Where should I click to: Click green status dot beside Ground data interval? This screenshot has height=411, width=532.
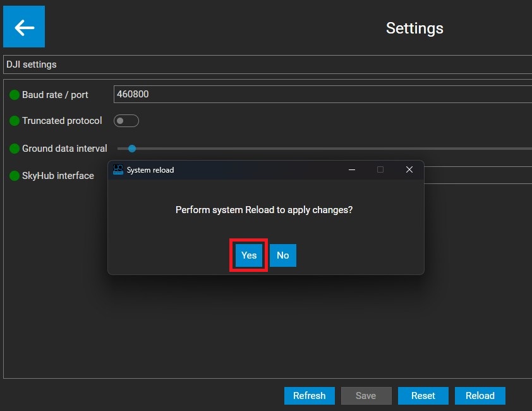pos(15,149)
